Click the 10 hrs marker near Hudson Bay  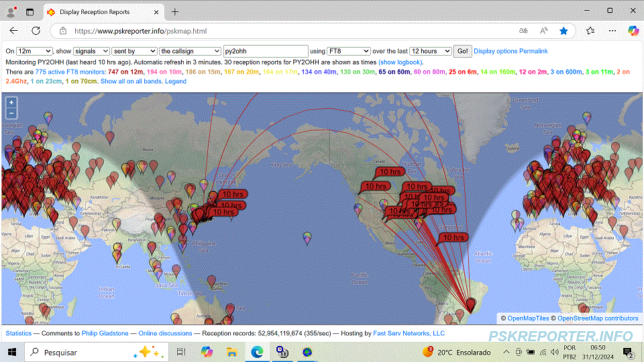(390, 172)
